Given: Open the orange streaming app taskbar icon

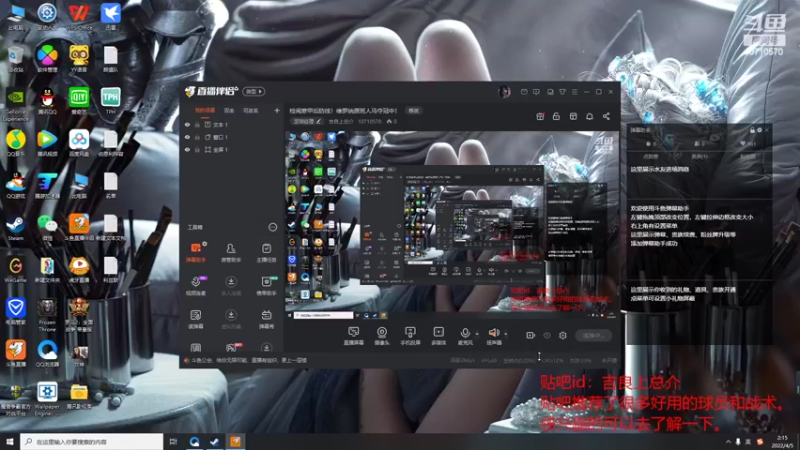Looking at the screenshot, I should click(235, 441).
